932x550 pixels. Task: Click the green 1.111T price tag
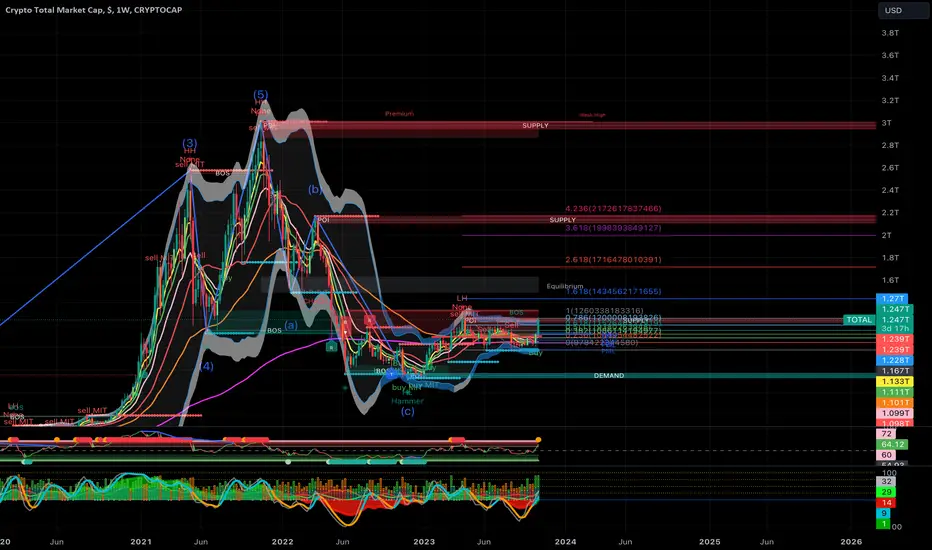(x=893, y=392)
